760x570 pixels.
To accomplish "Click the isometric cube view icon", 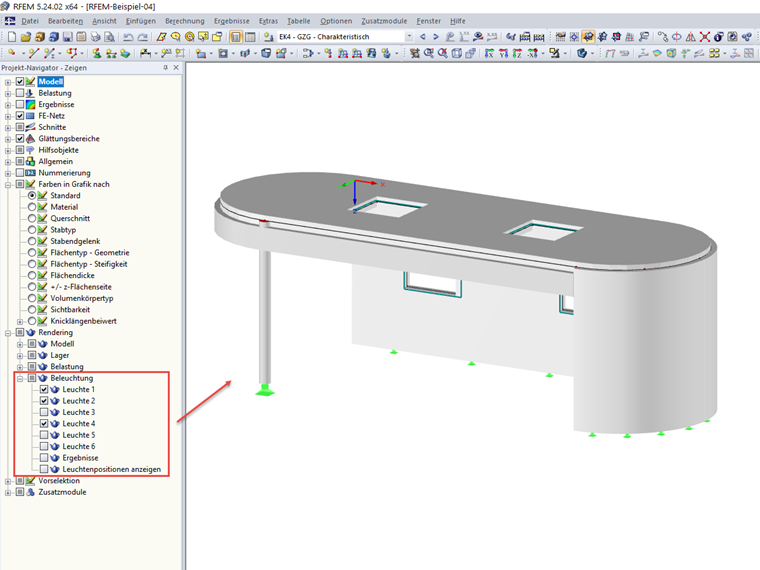I will pyautogui.click(x=456, y=53).
